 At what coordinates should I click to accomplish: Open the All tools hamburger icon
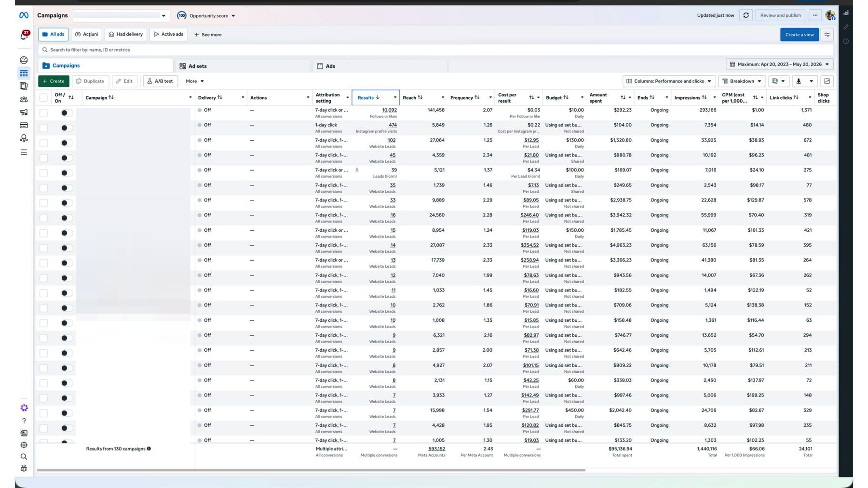tap(24, 152)
